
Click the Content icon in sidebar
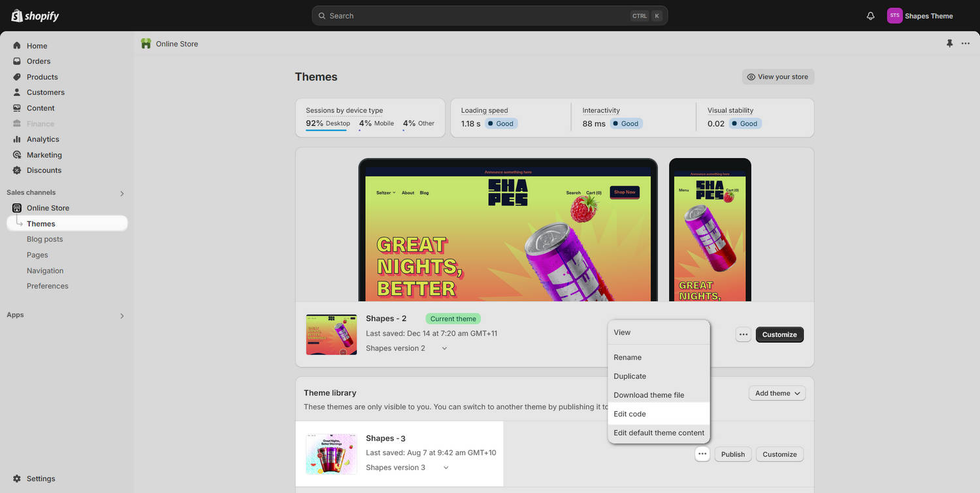(17, 108)
